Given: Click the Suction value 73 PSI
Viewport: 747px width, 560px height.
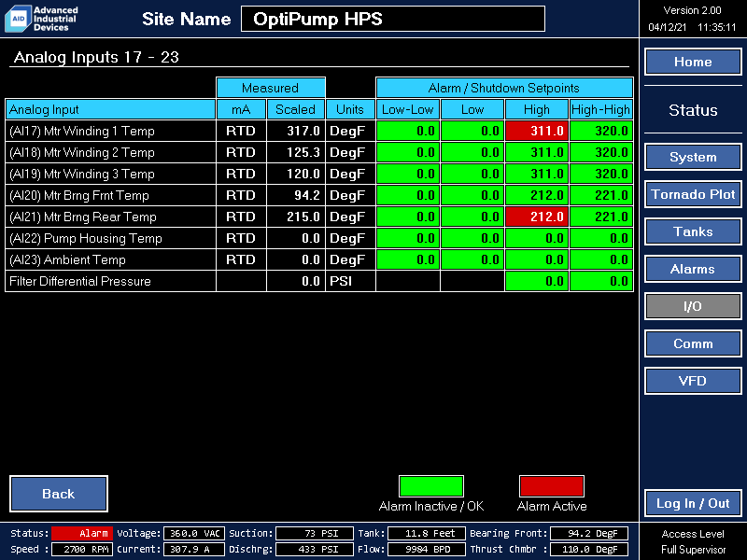Looking at the screenshot, I should (315, 533).
